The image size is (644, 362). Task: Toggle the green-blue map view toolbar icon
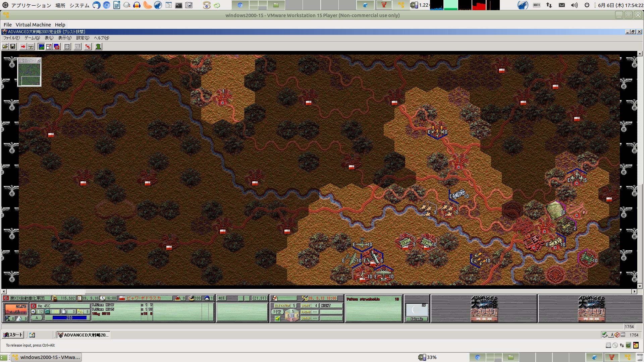click(x=41, y=47)
